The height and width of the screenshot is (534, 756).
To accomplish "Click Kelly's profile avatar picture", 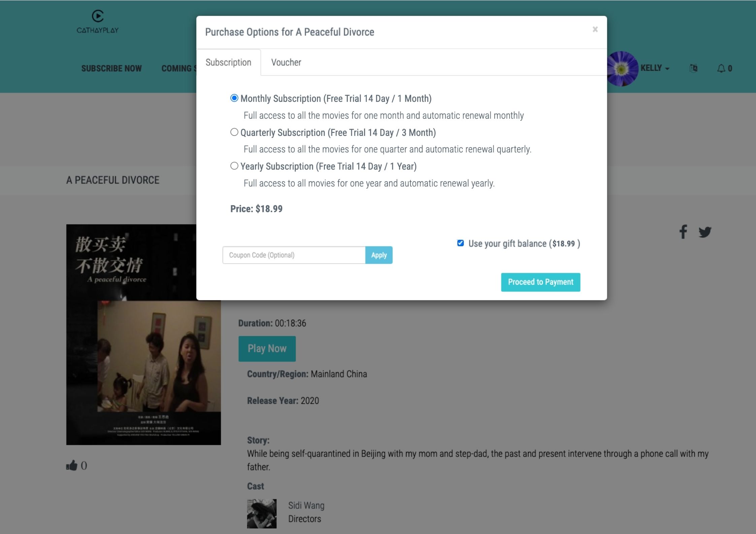I will click(x=621, y=68).
